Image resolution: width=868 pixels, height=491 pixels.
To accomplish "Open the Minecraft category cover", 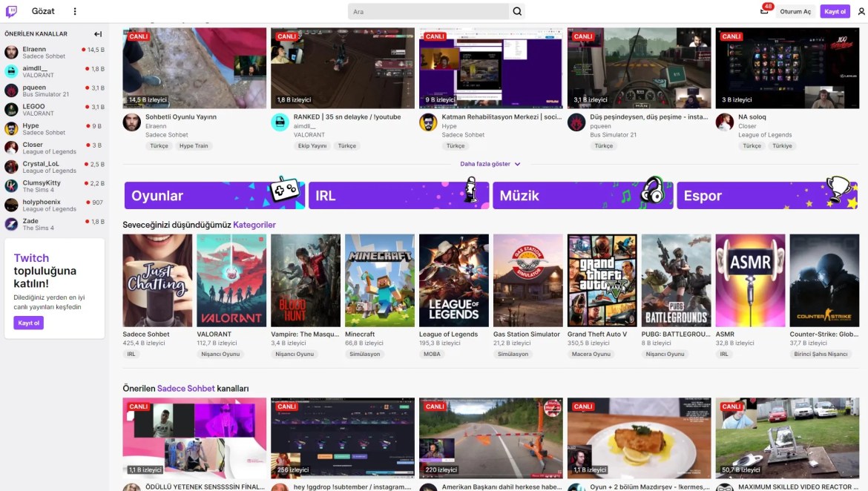I will (x=380, y=280).
